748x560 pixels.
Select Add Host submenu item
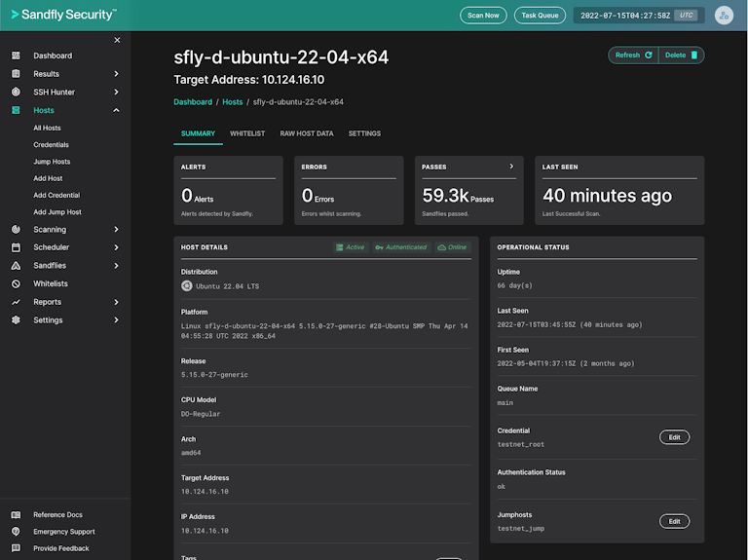coord(48,178)
